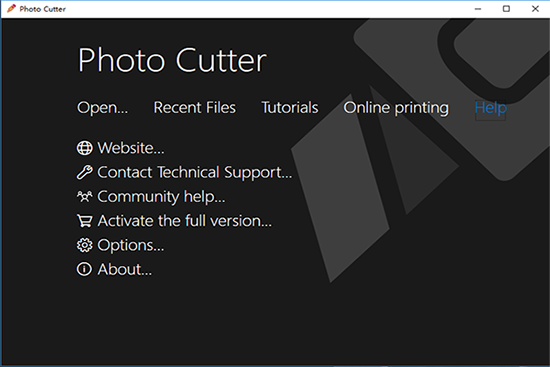Click the people icon for Community help

(x=85, y=196)
